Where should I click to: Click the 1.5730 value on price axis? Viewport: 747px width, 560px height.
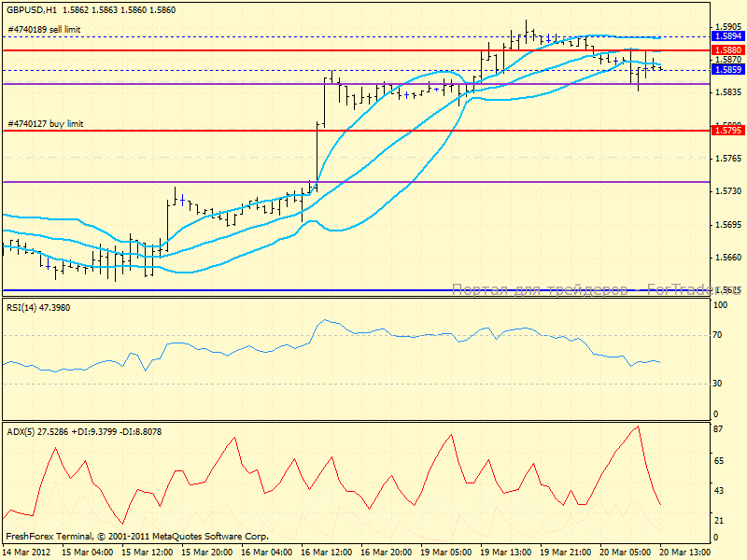click(728, 191)
